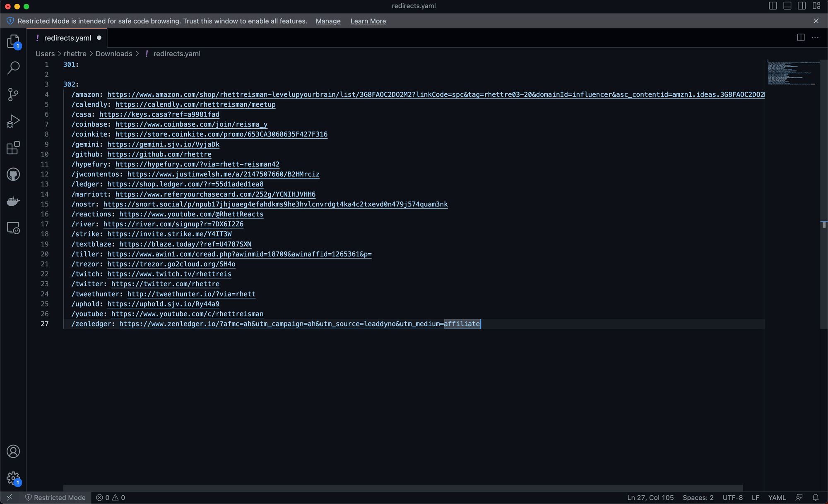Screen dimensions: 828x504
Task: Click the 302: key on line 3
Action: [x=71, y=84]
